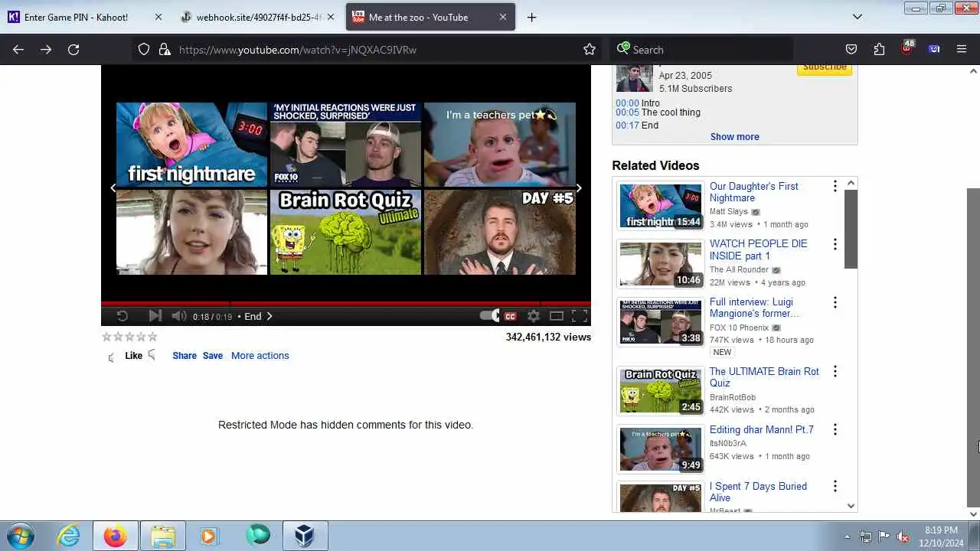Open options for WATCH PEOPLE DIE INSIDE

835,244
